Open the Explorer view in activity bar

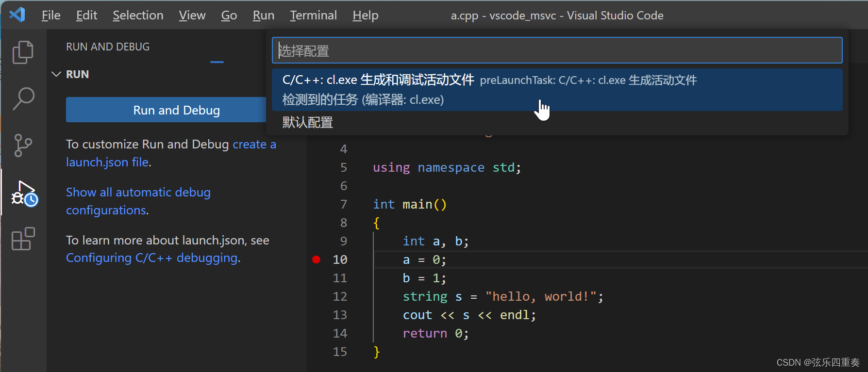[23, 52]
